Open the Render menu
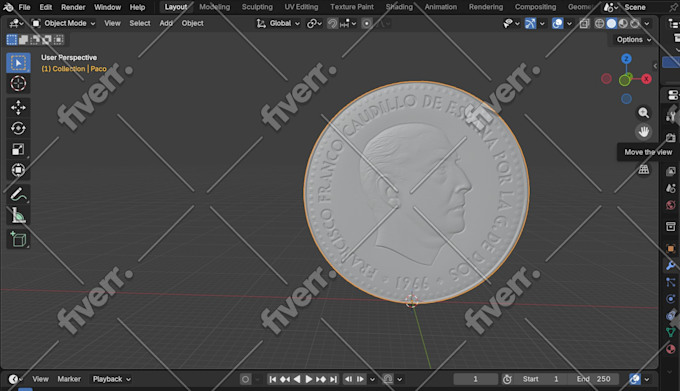The height and width of the screenshot is (391, 680). coord(73,7)
